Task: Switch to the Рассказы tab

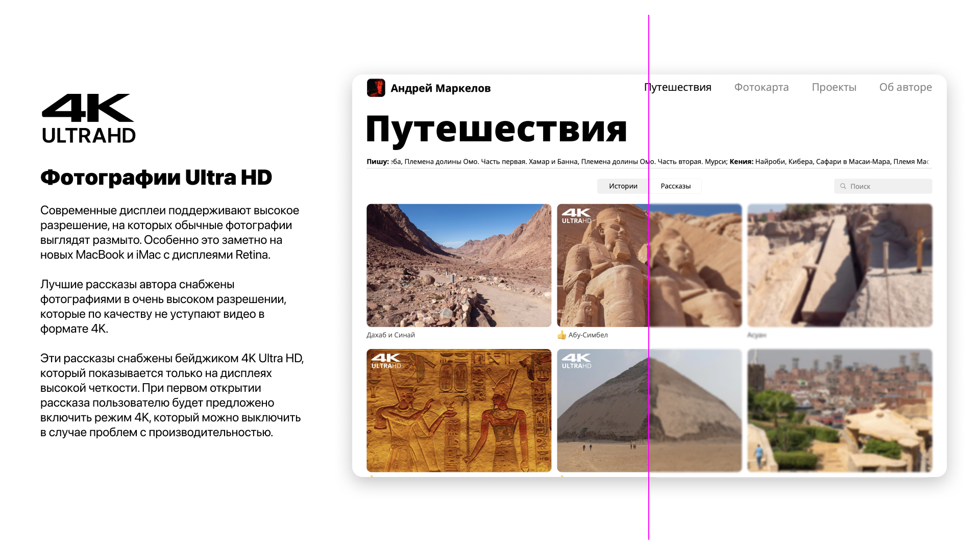Action: [675, 186]
